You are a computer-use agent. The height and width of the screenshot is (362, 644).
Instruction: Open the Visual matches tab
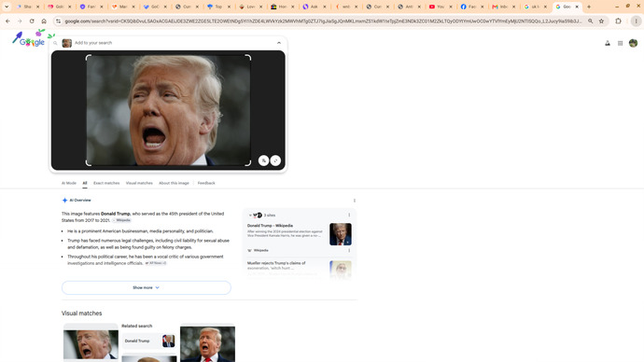[139, 183]
